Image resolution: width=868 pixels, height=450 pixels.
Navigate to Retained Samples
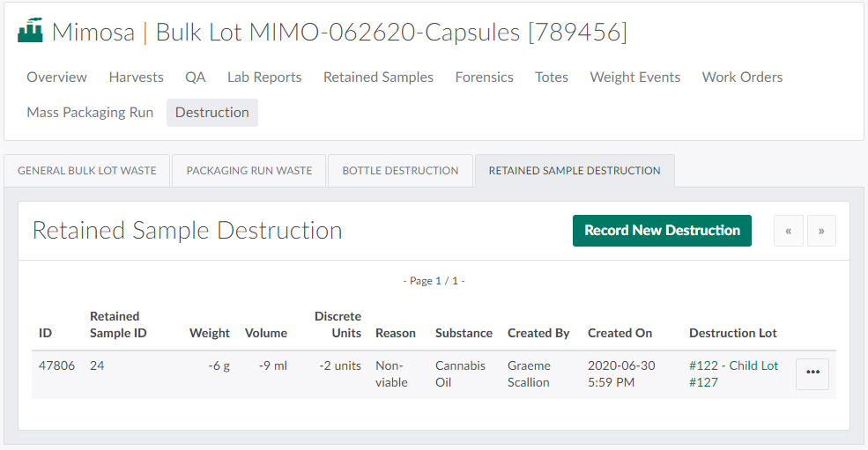point(378,77)
